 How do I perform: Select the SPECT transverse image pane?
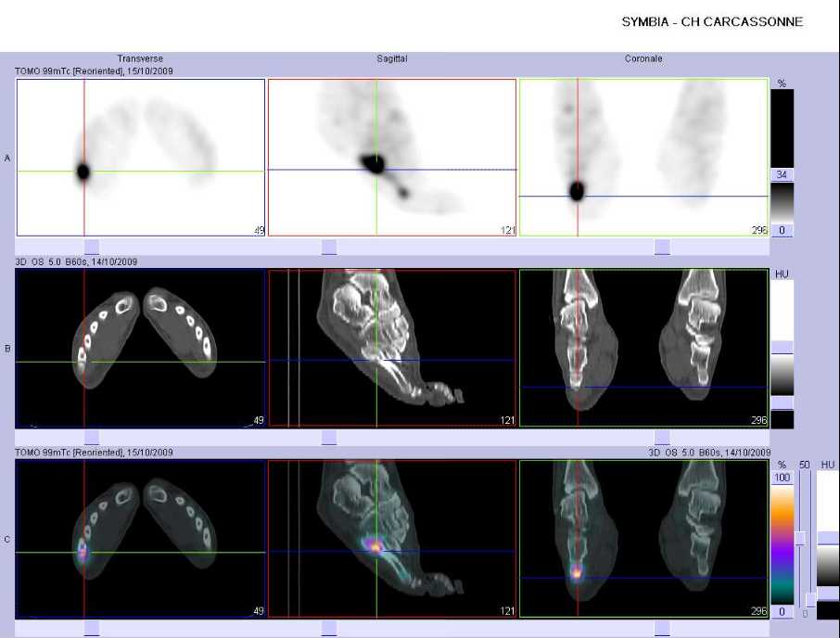(x=141, y=158)
